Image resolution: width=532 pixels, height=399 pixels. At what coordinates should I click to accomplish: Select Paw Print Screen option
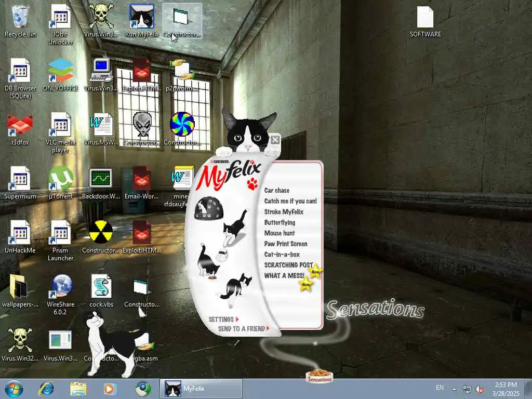286,244
